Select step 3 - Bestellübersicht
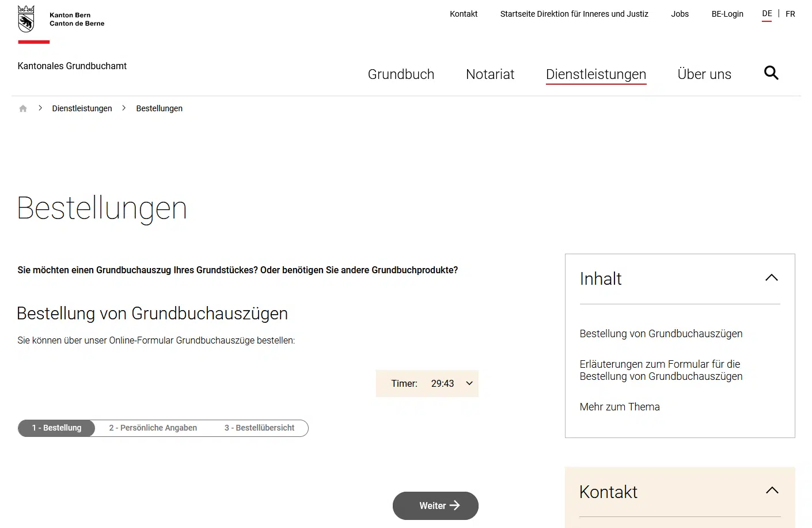The image size is (812, 528). [x=259, y=428]
